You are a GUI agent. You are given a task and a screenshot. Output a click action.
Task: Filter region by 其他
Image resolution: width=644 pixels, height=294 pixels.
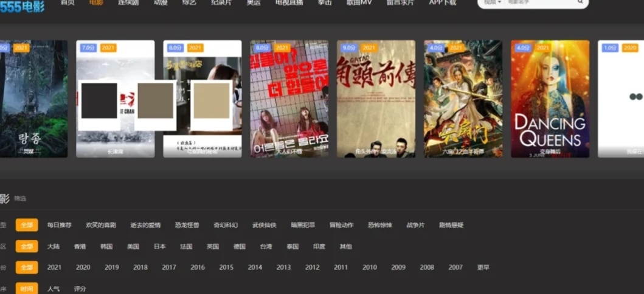345,247
